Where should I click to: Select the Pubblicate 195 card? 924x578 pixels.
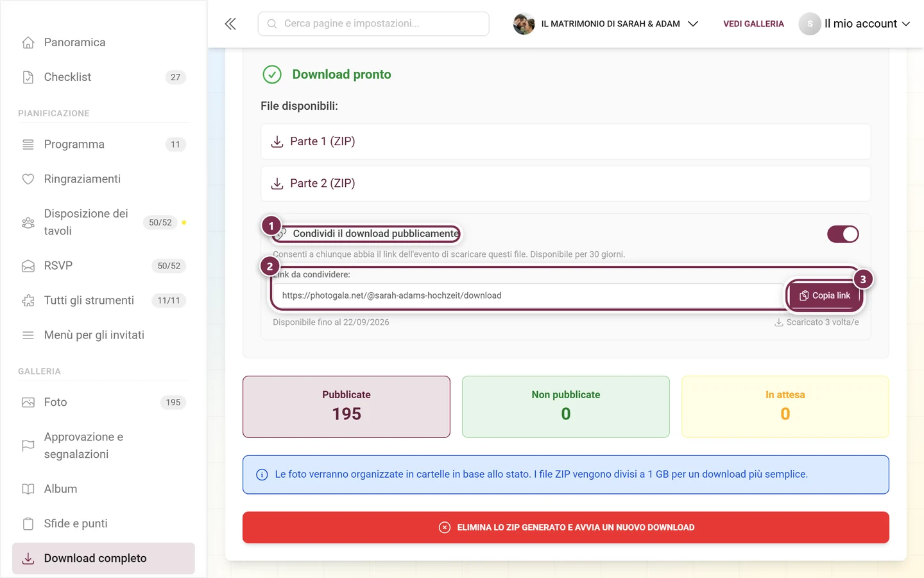coord(346,407)
